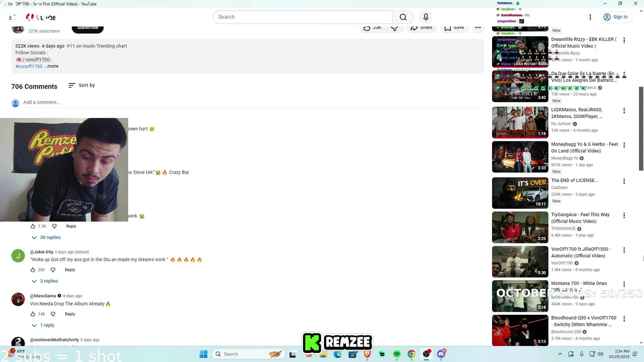Screen dimensions: 644x362
Task: Open the Windows Start menu
Action: pos(203,354)
